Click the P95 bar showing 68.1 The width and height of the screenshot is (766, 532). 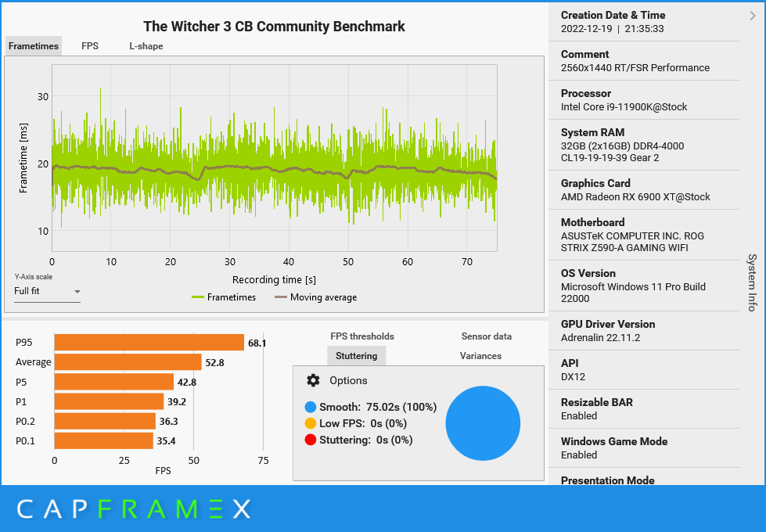pyautogui.click(x=149, y=343)
